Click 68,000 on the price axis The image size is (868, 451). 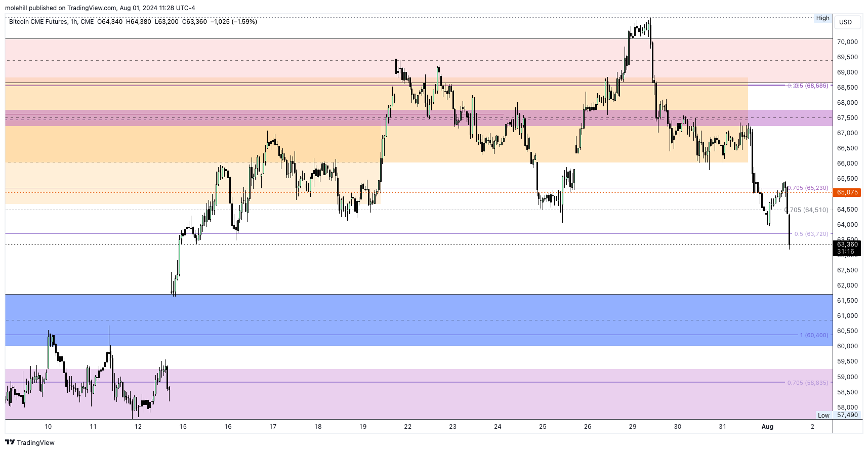tap(847, 103)
